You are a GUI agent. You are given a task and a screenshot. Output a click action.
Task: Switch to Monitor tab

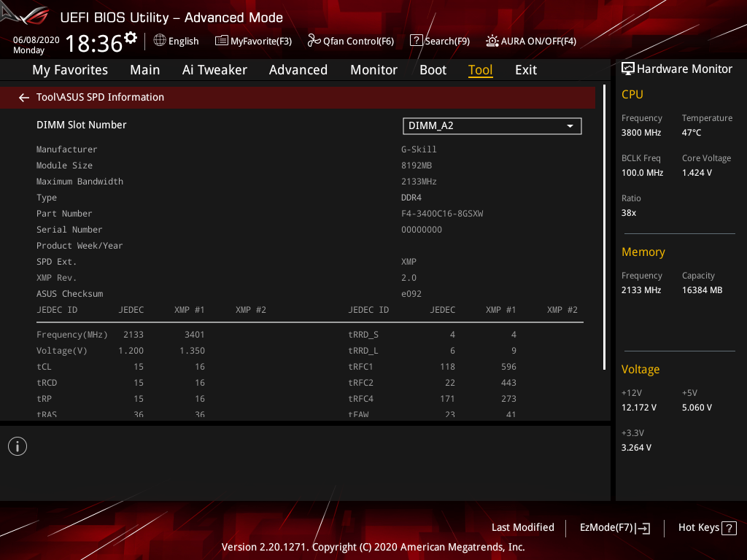373,70
